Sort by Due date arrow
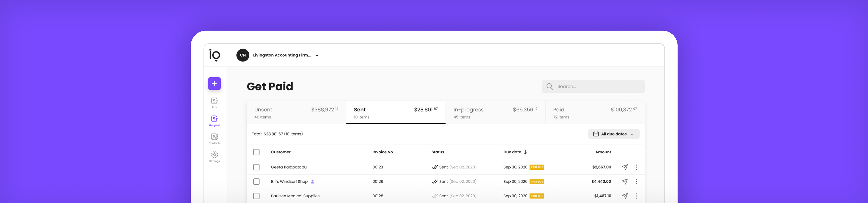The height and width of the screenshot is (203, 868). click(x=525, y=152)
